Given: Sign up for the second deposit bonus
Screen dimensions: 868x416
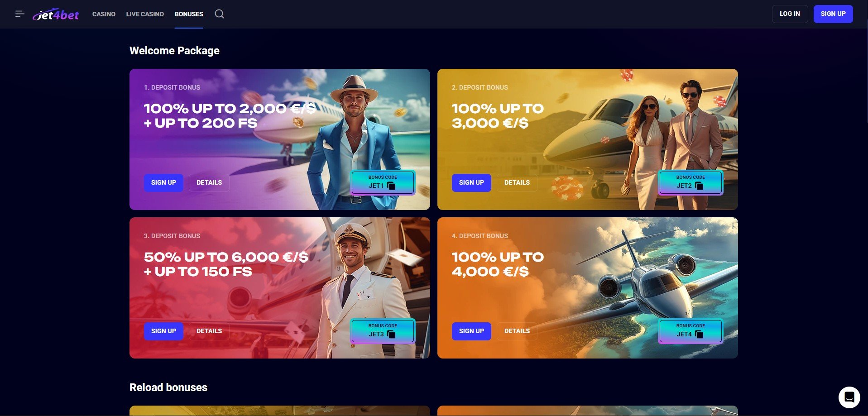Looking at the screenshot, I should 471,183.
